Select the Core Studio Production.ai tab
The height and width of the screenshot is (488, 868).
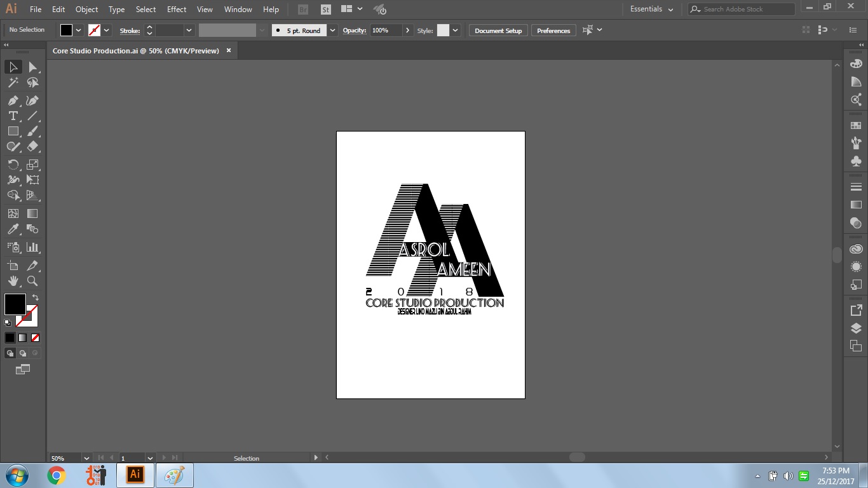tap(135, 51)
